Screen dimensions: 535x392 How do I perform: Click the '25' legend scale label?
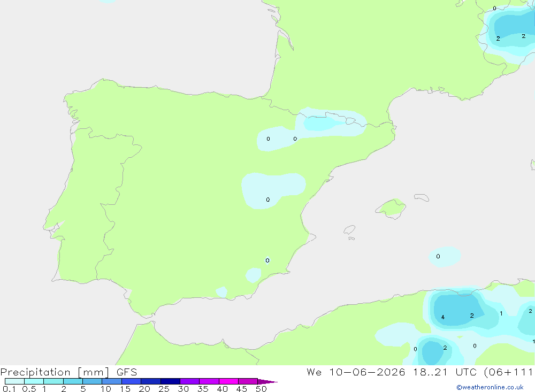point(164,389)
